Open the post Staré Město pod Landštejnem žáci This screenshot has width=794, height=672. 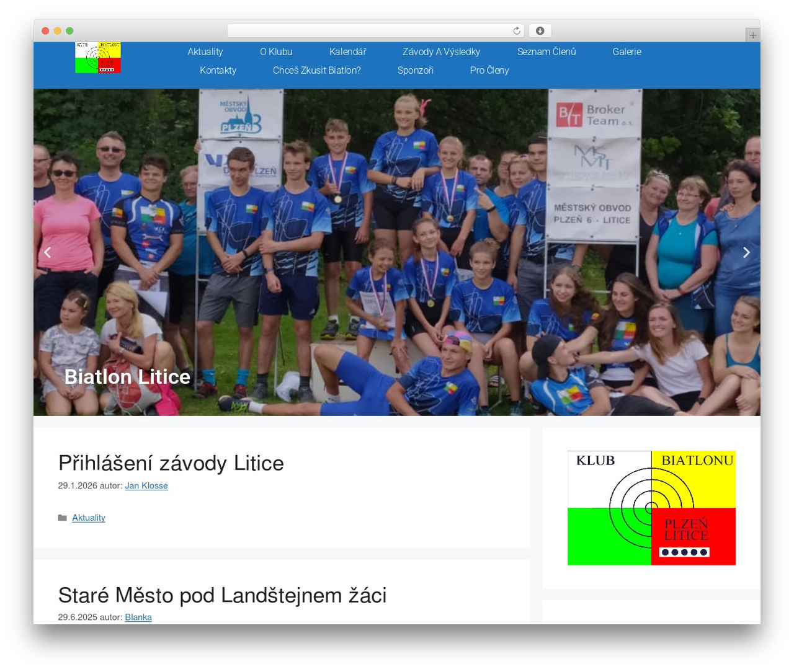coord(223,595)
